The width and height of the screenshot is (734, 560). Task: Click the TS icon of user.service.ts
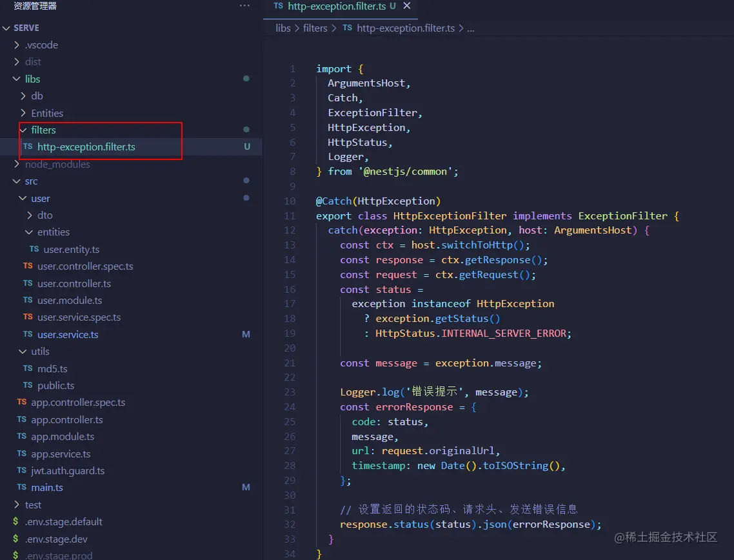pyautogui.click(x=28, y=334)
